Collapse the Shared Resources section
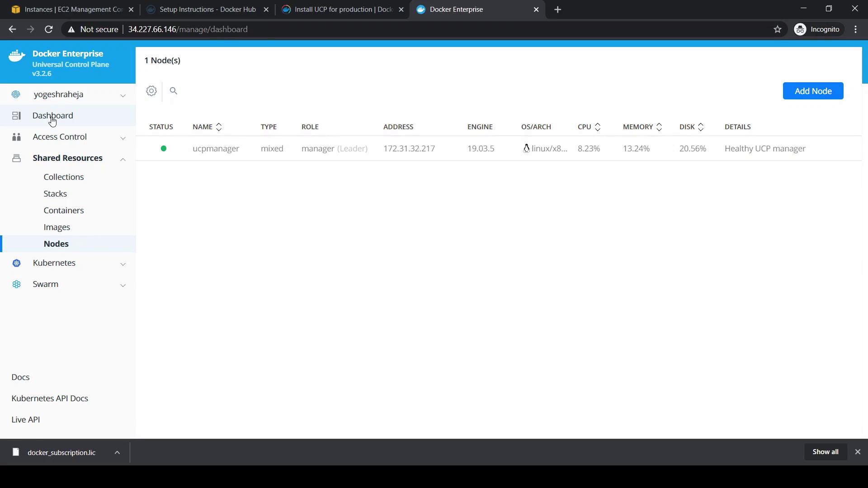Viewport: 868px width, 488px height. pos(123,159)
